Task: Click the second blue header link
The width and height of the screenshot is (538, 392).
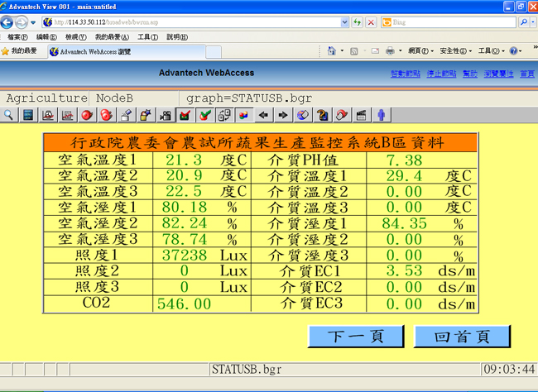Action: (x=441, y=74)
